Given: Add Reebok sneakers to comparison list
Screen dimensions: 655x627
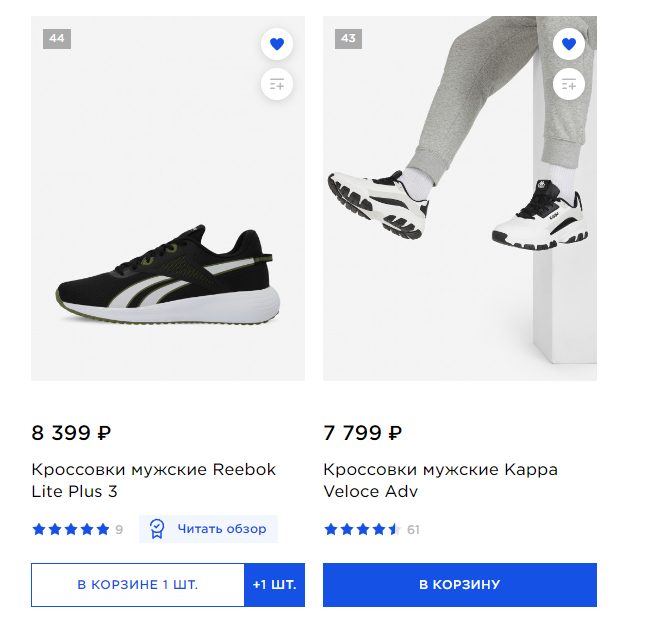Looking at the screenshot, I should [x=277, y=85].
